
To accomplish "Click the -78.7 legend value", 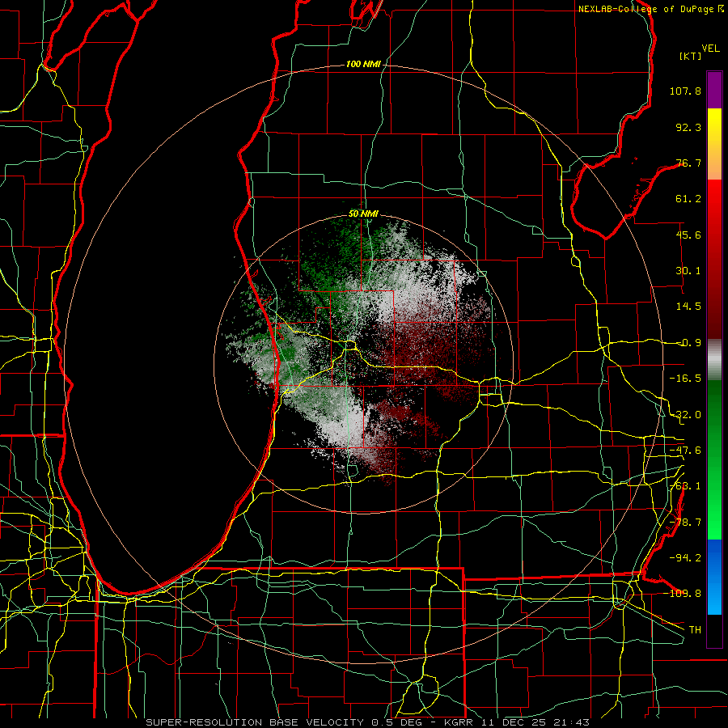I will 685,523.
